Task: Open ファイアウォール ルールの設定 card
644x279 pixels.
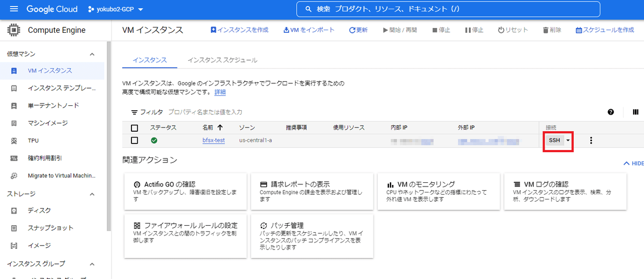Action: [x=186, y=236]
